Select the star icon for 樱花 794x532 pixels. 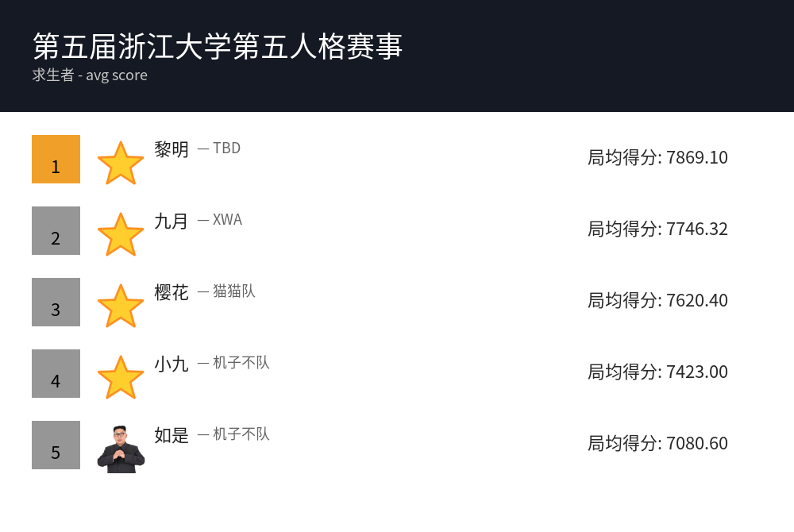click(121, 305)
